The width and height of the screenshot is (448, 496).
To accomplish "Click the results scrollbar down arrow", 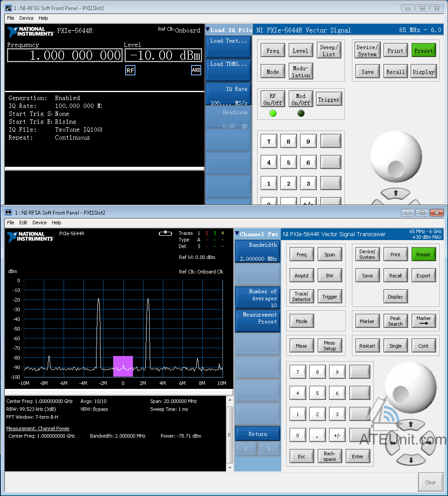I will coord(230,467).
